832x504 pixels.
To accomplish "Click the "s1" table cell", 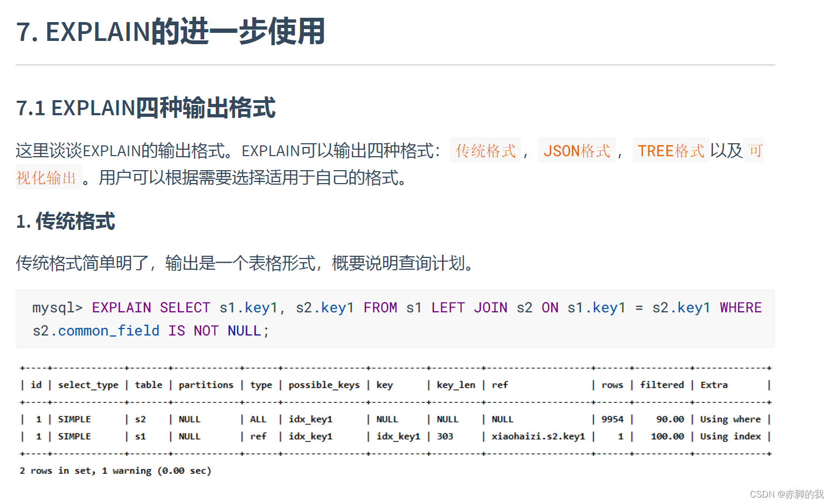I will point(140,437).
